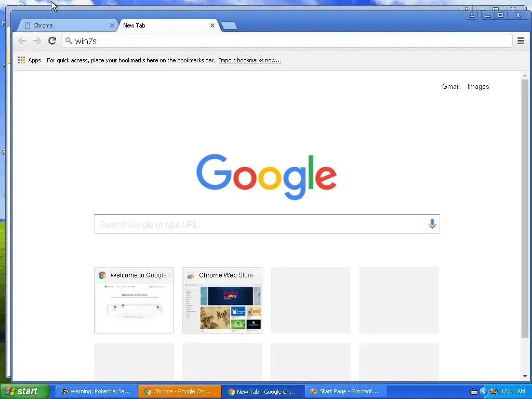
Task: Switch to Start Page - Microsof... taskbar button
Action: tap(345, 392)
